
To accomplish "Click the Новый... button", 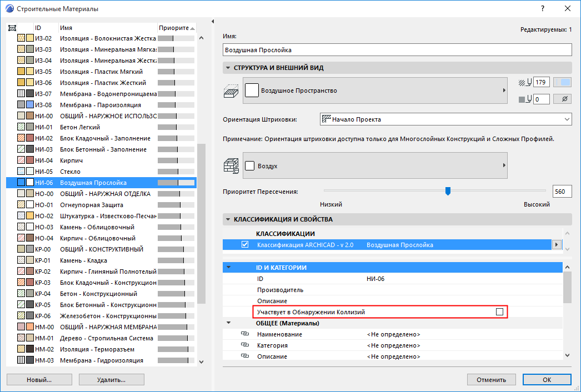I will point(39,379).
